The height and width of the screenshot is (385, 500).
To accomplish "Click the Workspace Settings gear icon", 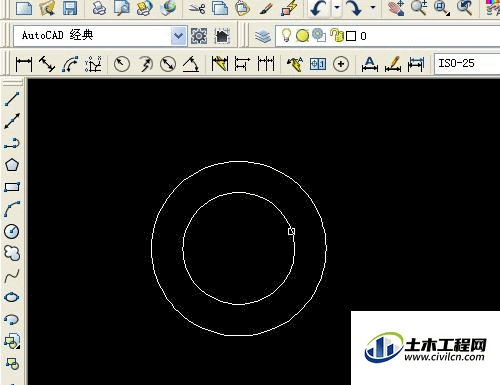I will click(199, 36).
